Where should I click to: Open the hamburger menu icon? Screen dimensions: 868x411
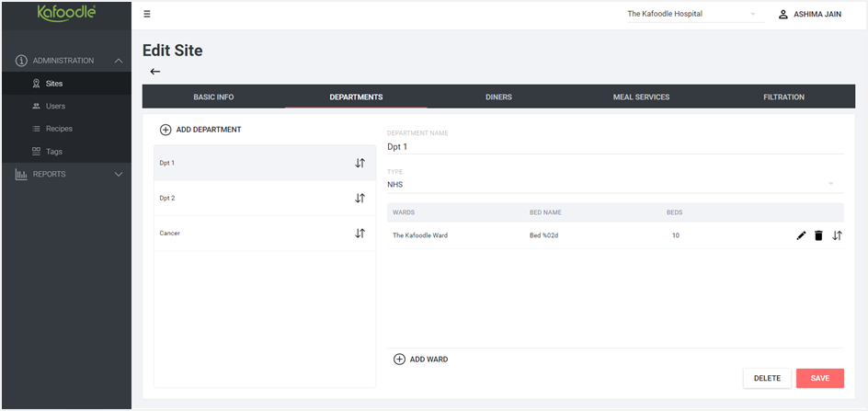147,15
